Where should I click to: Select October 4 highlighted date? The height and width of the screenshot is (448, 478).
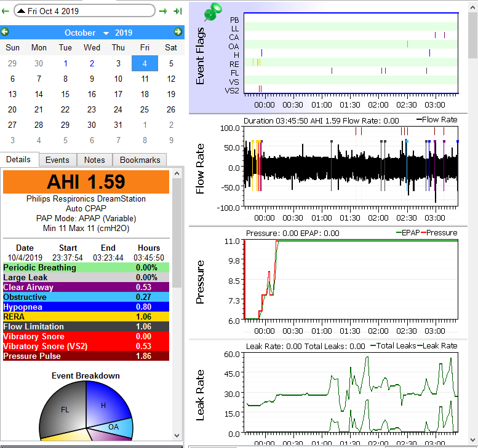pos(145,63)
